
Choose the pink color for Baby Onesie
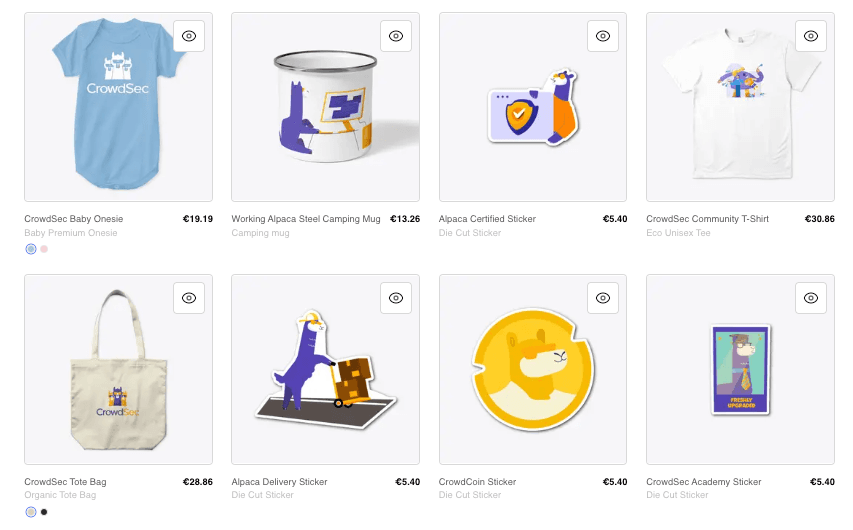pyautogui.click(x=44, y=249)
